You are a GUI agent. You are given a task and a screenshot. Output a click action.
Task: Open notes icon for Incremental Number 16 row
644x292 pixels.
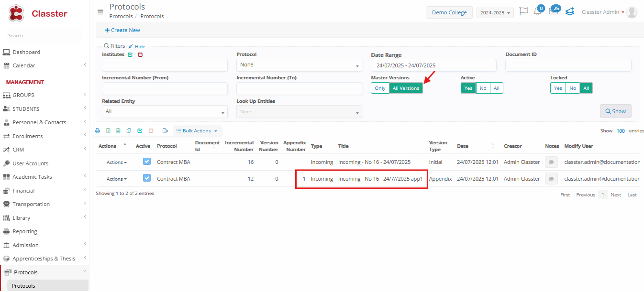tap(551, 162)
